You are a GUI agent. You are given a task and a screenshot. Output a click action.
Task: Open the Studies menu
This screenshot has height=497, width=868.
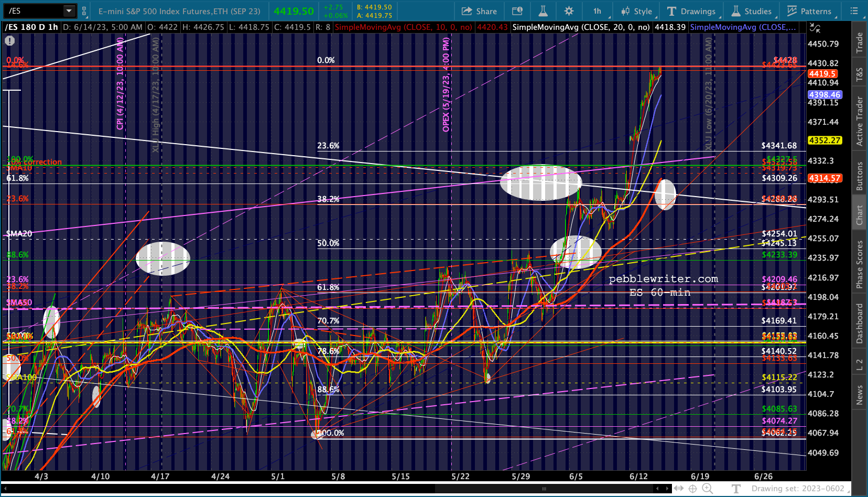(x=752, y=11)
